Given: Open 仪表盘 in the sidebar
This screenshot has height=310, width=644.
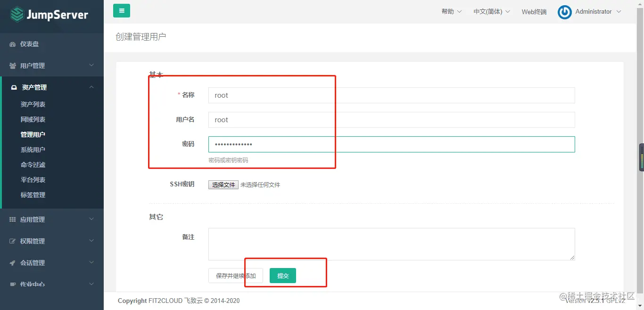Looking at the screenshot, I should coord(29,44).
